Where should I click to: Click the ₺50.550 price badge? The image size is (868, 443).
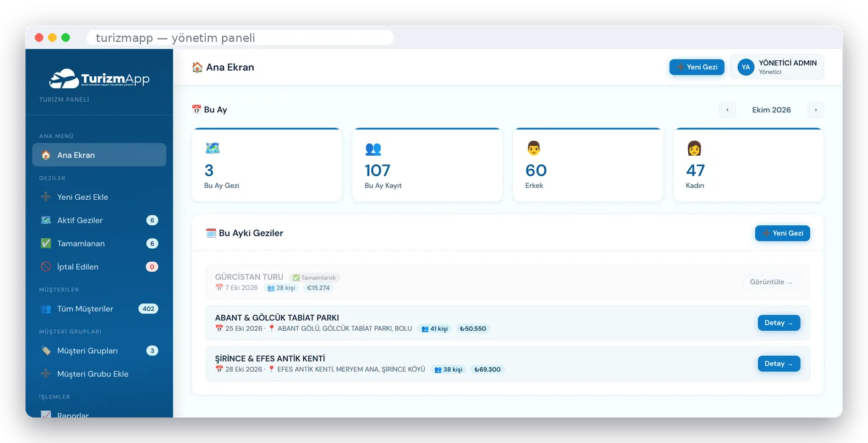472,329
